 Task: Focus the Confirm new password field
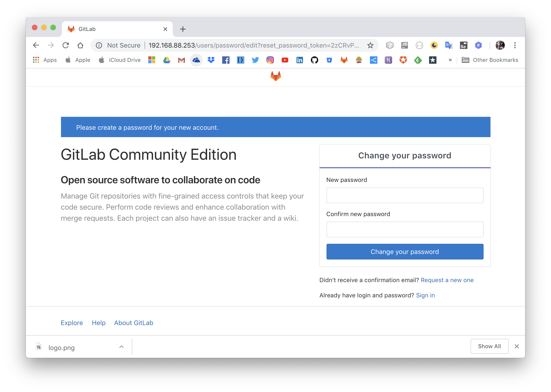(405, 229)
